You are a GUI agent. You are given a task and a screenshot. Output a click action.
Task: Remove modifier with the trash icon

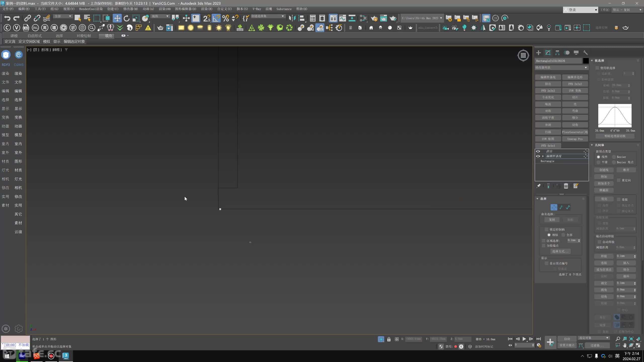point(566,186)
